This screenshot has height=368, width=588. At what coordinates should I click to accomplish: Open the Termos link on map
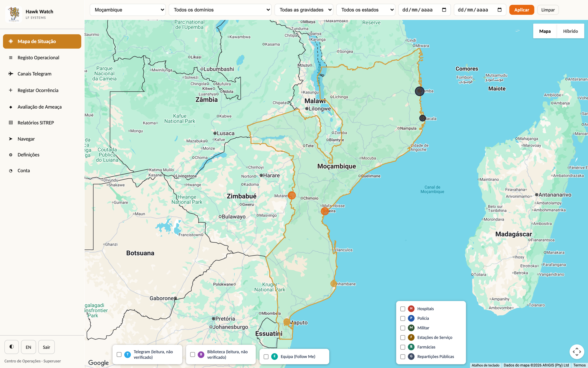click(x=579, y=365)
